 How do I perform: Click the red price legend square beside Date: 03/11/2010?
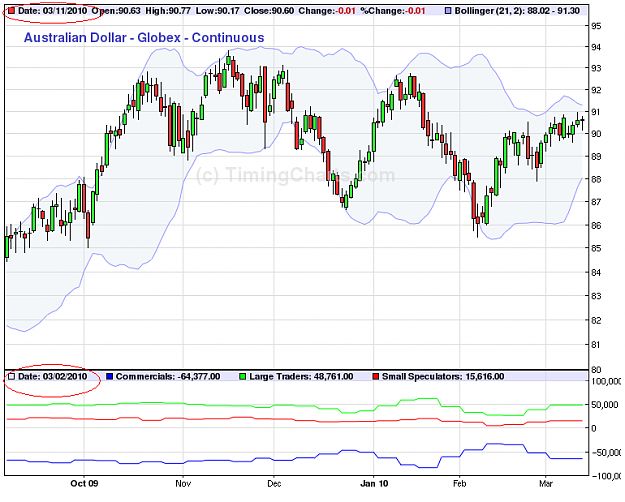12,11
